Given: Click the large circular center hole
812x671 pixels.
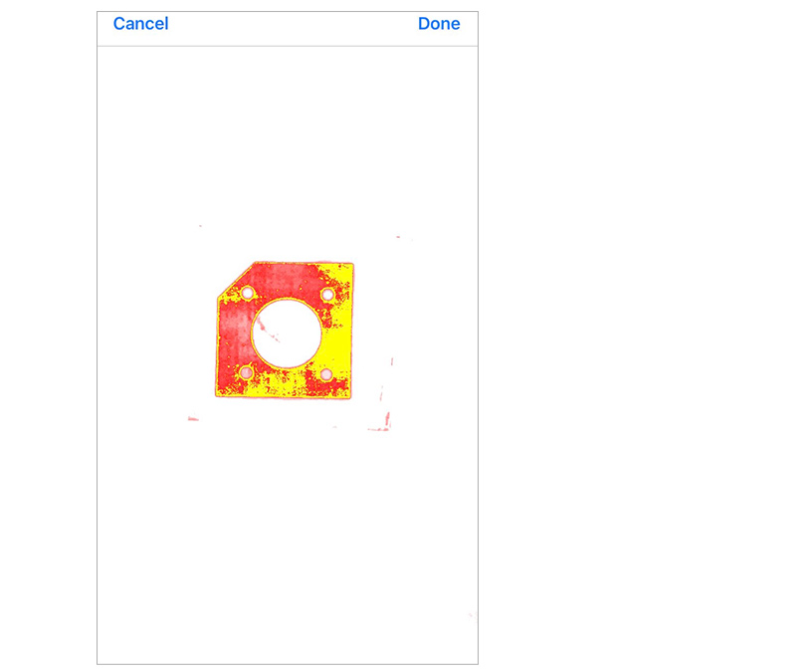Looking at the screenshot, I should click(x=287, y=334).
